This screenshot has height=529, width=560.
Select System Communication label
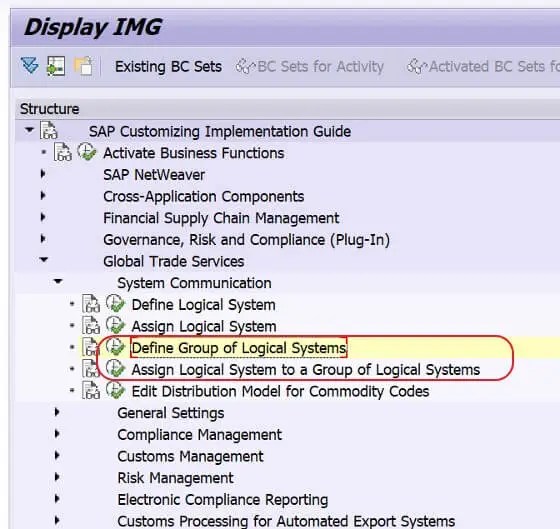(194, 283)
